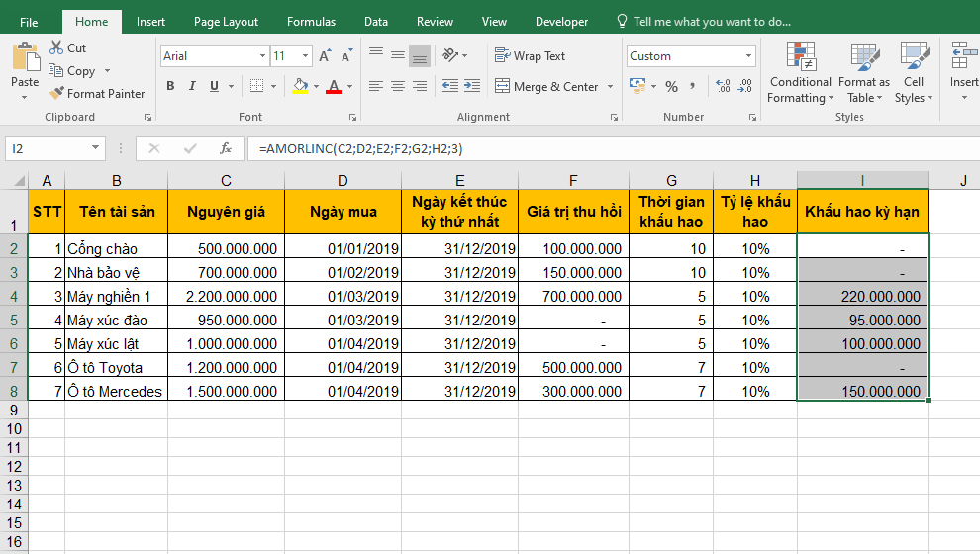Open the Page Layout tab
980x554 pixels.
pos(226,22)
